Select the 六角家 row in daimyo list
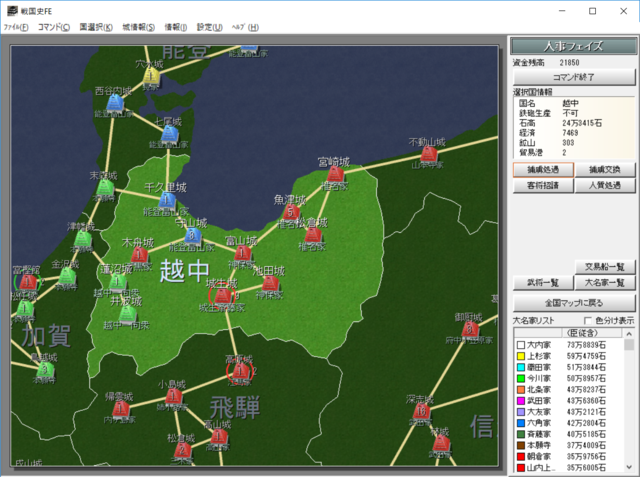This screenshot has height=477, width=640. (569, 423)
